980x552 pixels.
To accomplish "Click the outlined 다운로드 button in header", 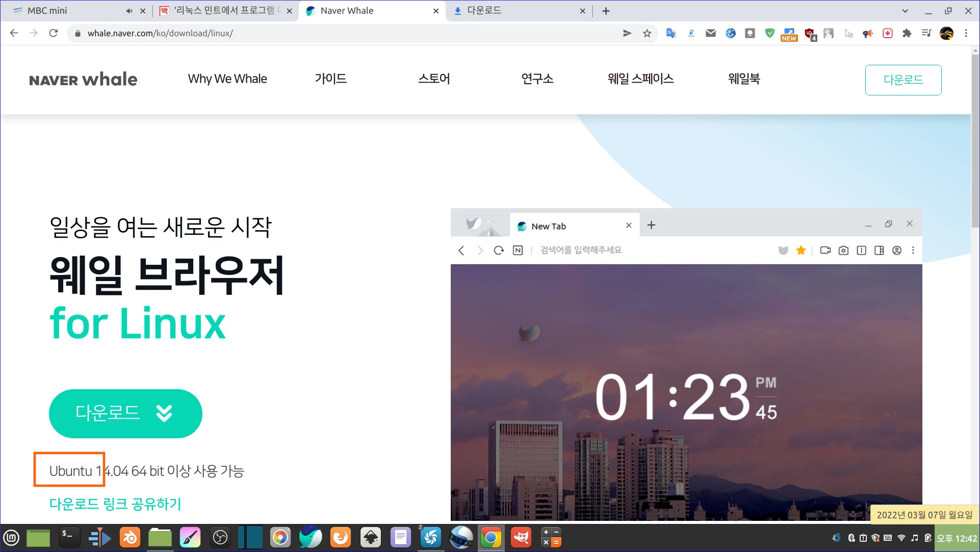I will pos(903,80).
